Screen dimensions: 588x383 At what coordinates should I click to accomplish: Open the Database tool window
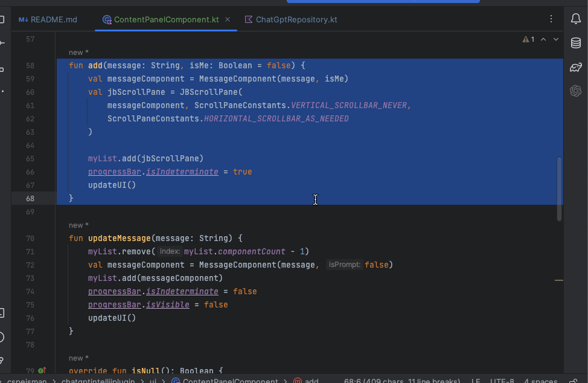click(x=576, y=43)
